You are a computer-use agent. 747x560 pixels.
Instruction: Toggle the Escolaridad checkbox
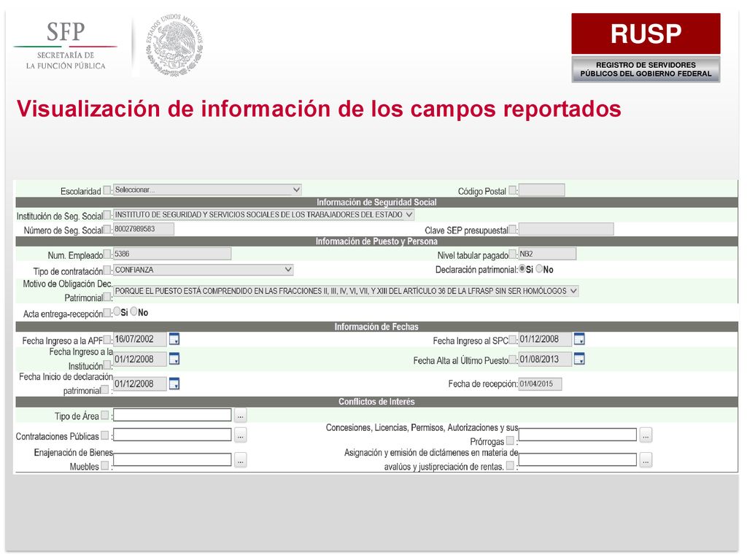(x=107, y=190)
